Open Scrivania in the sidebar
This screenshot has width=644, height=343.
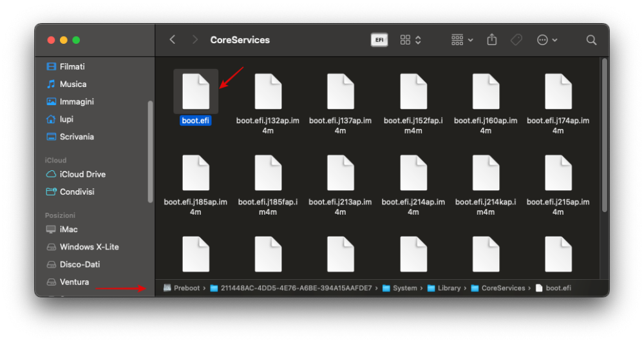pos(70,137)
